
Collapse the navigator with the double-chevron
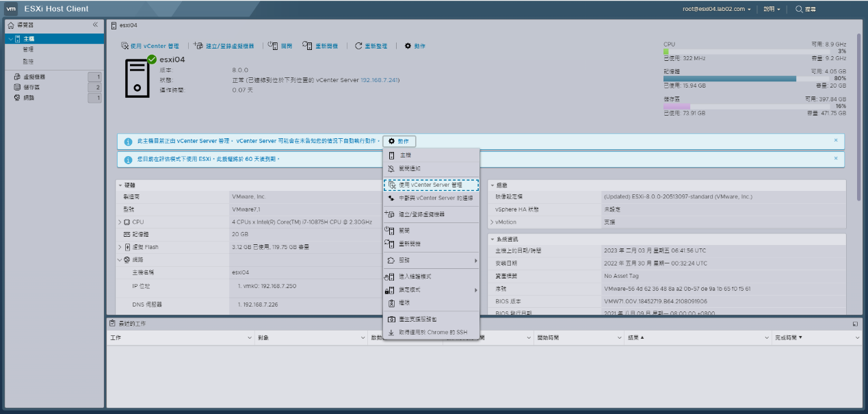pos(95,25)
